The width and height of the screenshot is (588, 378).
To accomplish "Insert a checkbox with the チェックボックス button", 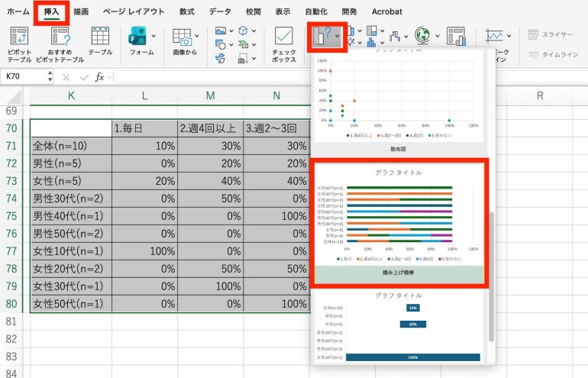I will [284, 43].
